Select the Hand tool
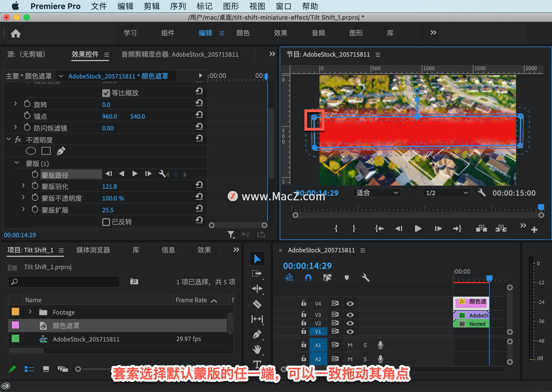 click(257, 349)
